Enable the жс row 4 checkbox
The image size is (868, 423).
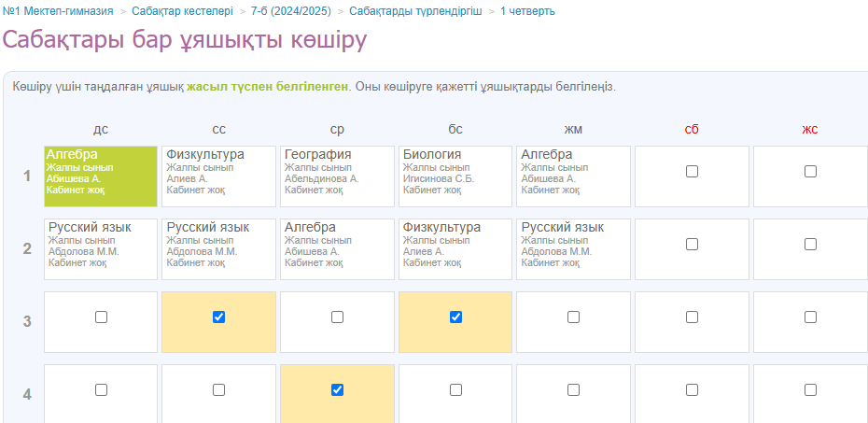point(810,390)
